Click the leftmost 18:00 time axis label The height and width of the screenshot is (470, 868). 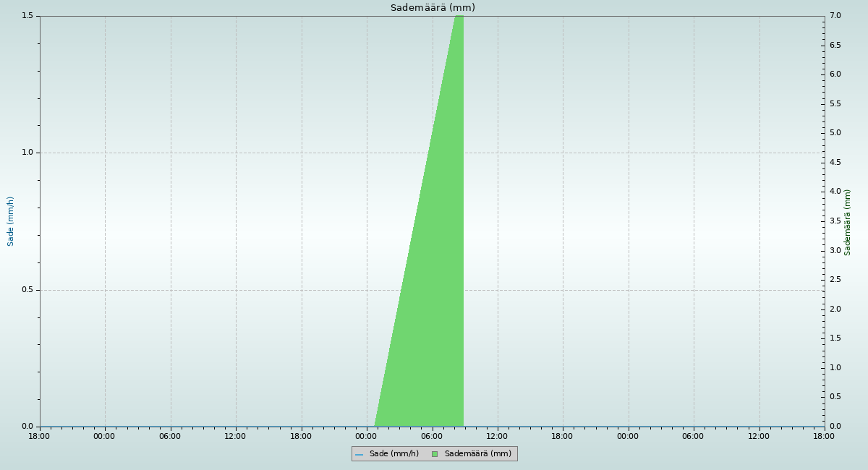point(39,436)
